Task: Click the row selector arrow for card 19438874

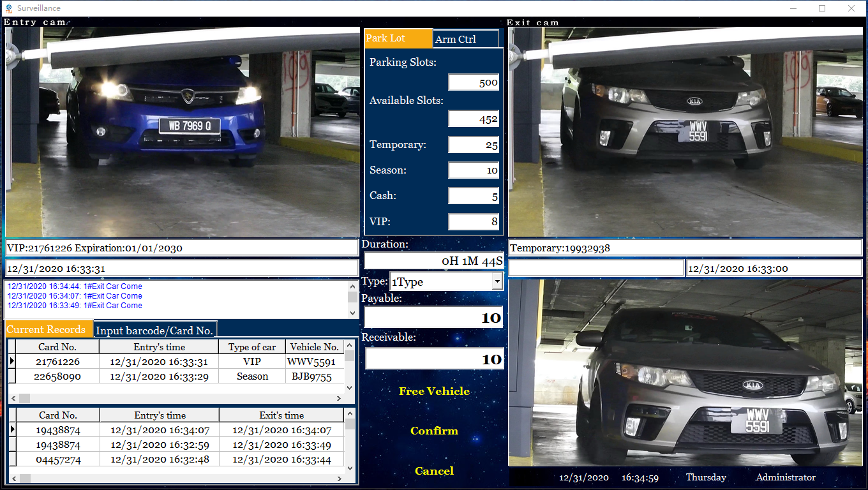Action: click(x=11, y=430)
